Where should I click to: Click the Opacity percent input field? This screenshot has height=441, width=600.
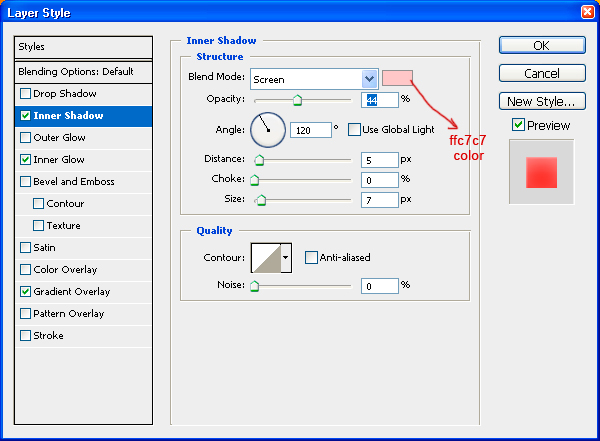click(380, 100)
